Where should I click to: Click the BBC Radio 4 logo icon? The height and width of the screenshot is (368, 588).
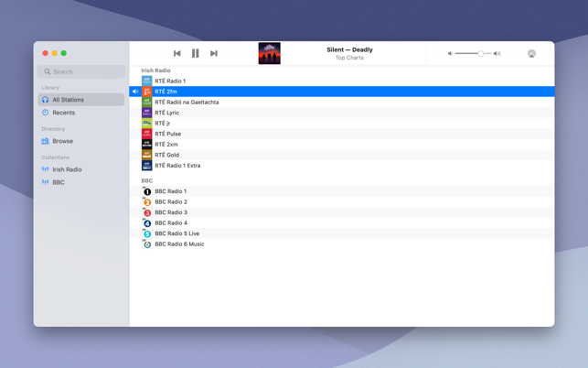click(147, 223)
